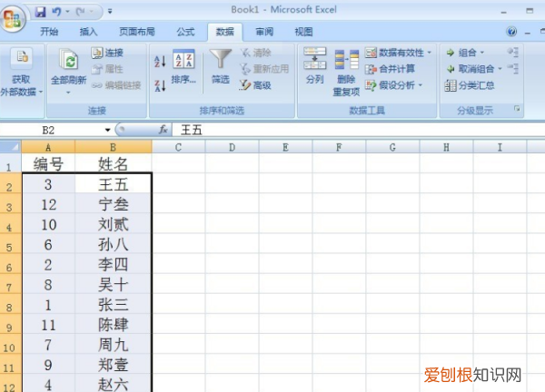Select the cell with value 12
Screen dimensions: 545x392
[x=48, y=204]
